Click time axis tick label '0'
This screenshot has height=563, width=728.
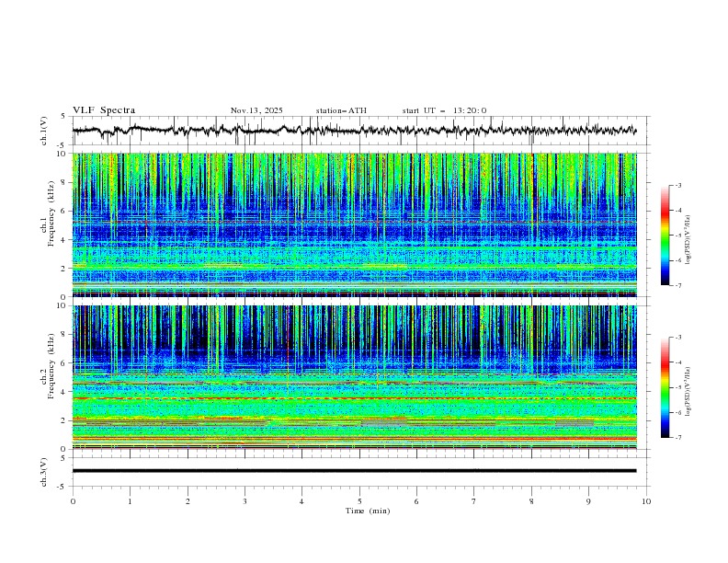point(73,501)
